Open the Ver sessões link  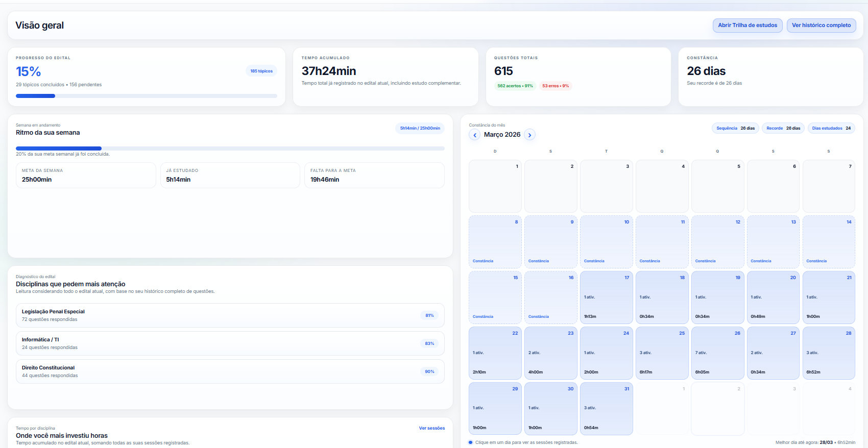point(431,428)
